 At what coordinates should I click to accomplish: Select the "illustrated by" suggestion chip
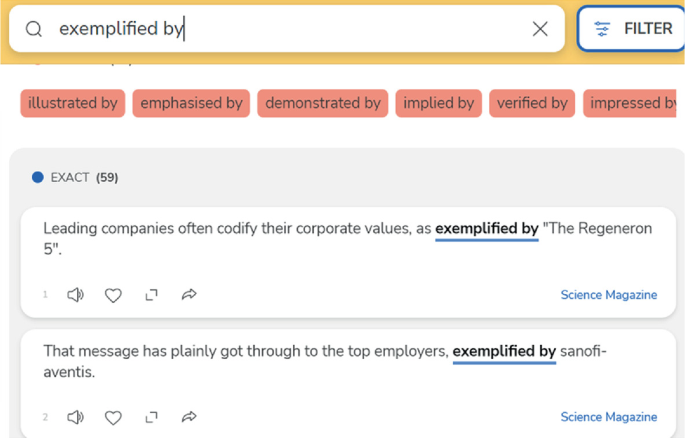[72, 103]
